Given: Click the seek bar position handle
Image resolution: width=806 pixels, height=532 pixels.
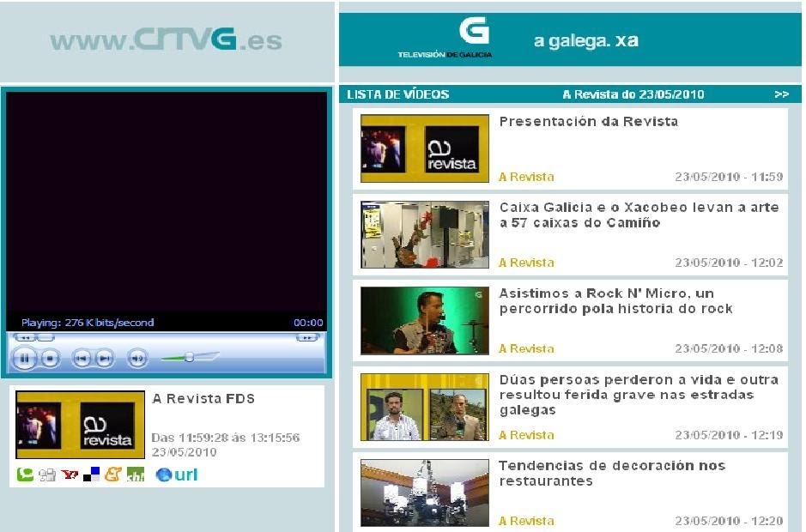Looking at the screenshot, I should [x=45, y=338].
